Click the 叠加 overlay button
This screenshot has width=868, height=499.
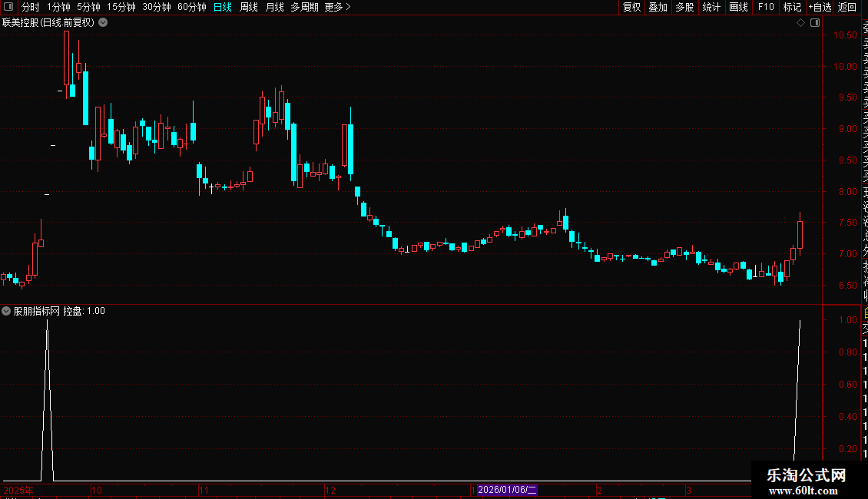tap(658, 7)
